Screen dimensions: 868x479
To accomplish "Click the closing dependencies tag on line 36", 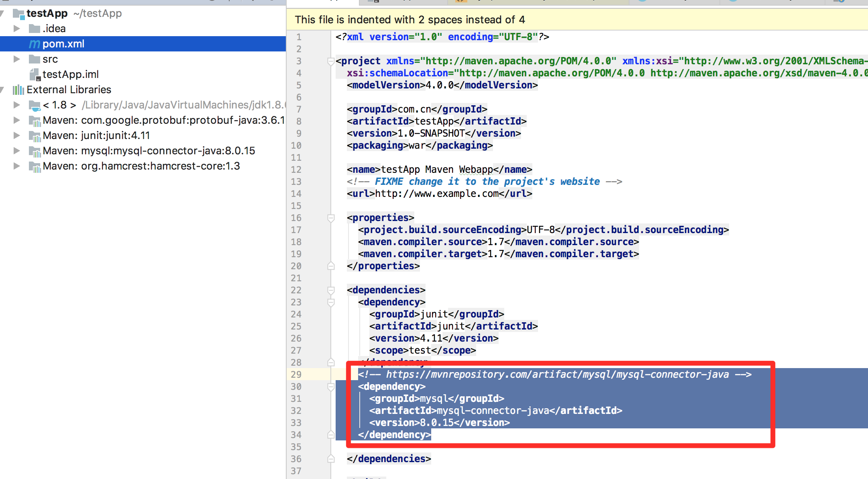I will (389, 459).
